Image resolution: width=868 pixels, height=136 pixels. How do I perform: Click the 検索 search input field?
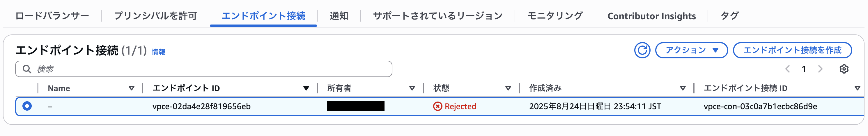click(x=203, y=69)
